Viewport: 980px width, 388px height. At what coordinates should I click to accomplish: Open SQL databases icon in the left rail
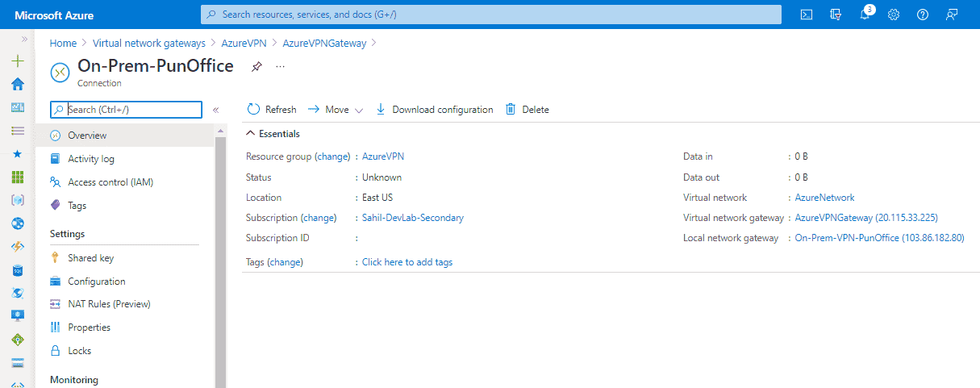pyautogui.click(x=18, y=270)
